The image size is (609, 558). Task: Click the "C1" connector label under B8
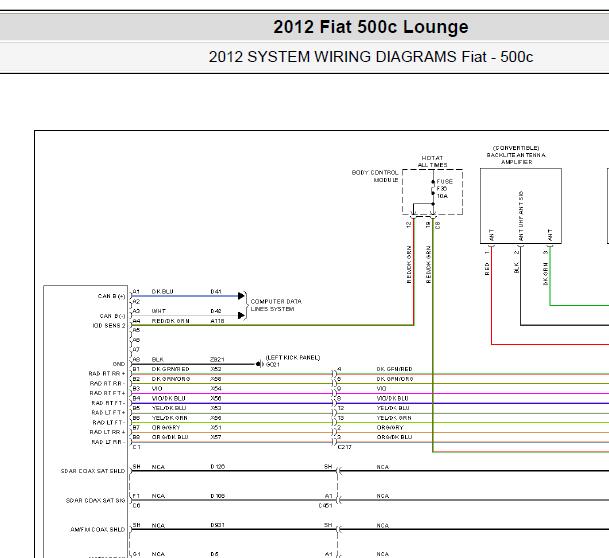(136, 447)
